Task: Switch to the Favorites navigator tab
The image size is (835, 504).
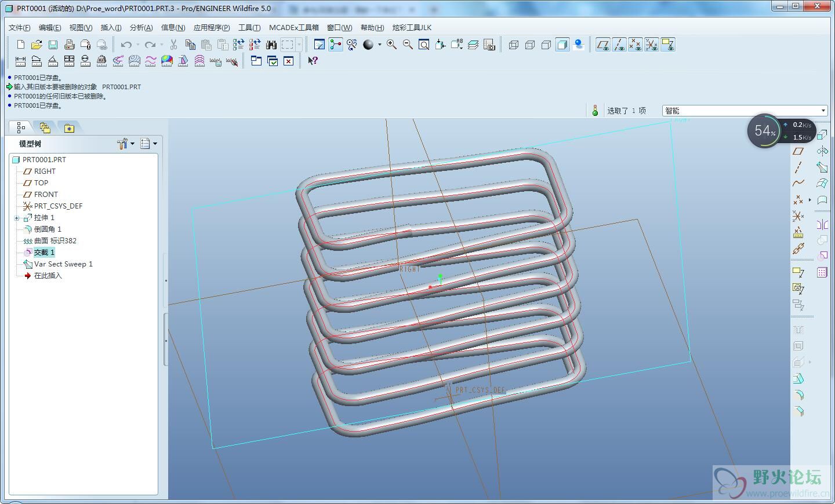Action: [69, 128]
